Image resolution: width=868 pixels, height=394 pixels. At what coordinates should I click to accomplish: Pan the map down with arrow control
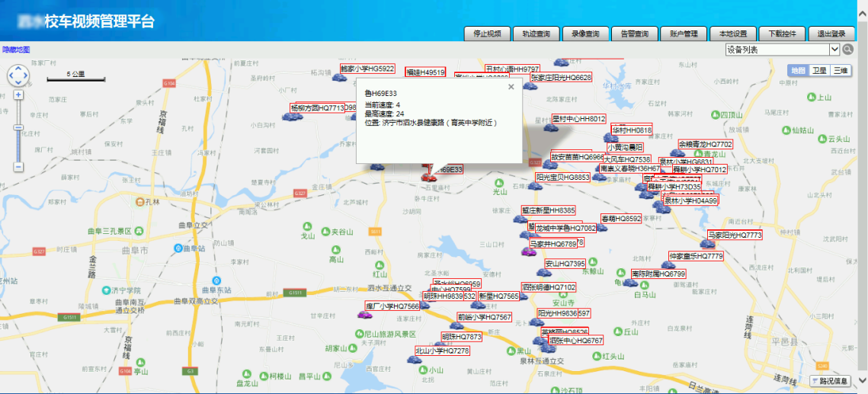[18, 82]
